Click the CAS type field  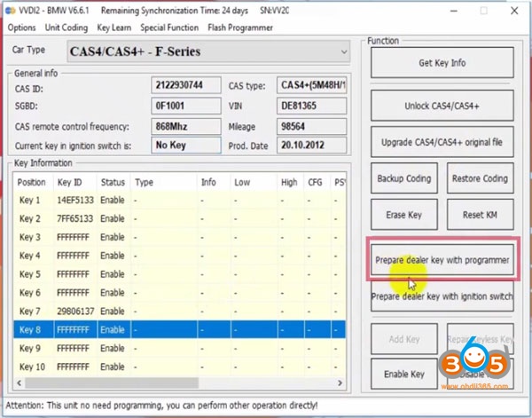(x=312, y=85)
